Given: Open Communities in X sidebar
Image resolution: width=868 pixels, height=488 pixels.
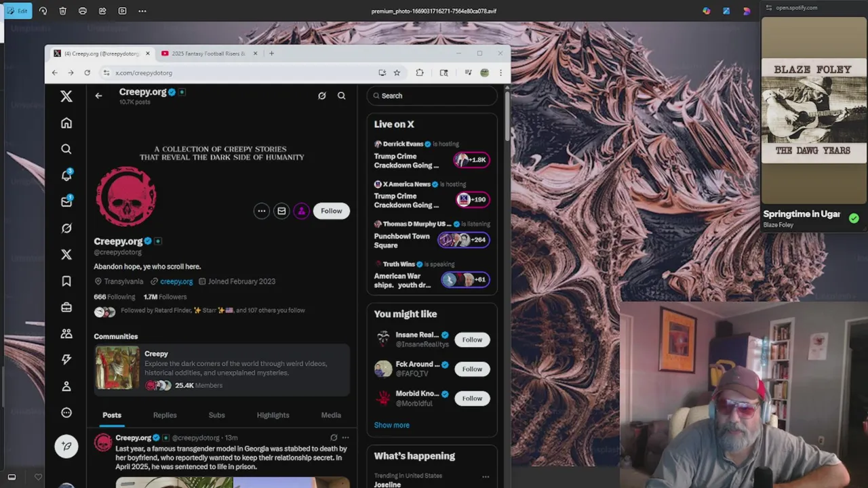Looking at the screenshot, I should (x=66, y=333).
